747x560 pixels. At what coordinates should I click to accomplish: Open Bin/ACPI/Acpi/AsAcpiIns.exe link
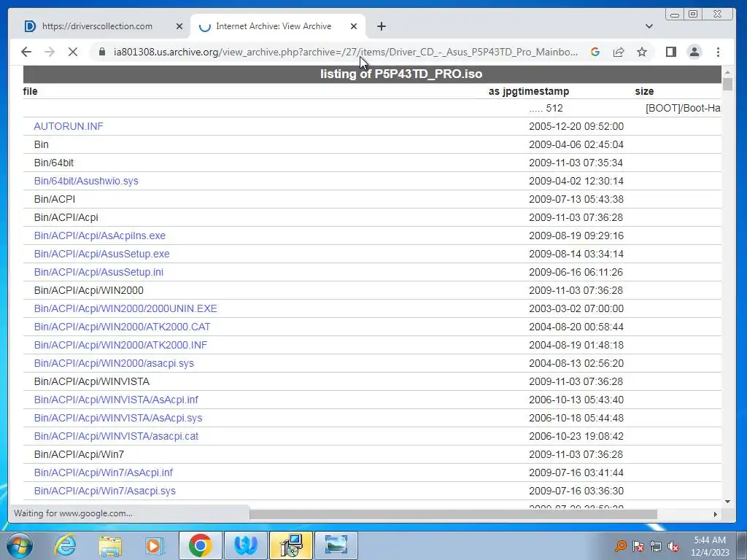(x=100, y=236)
